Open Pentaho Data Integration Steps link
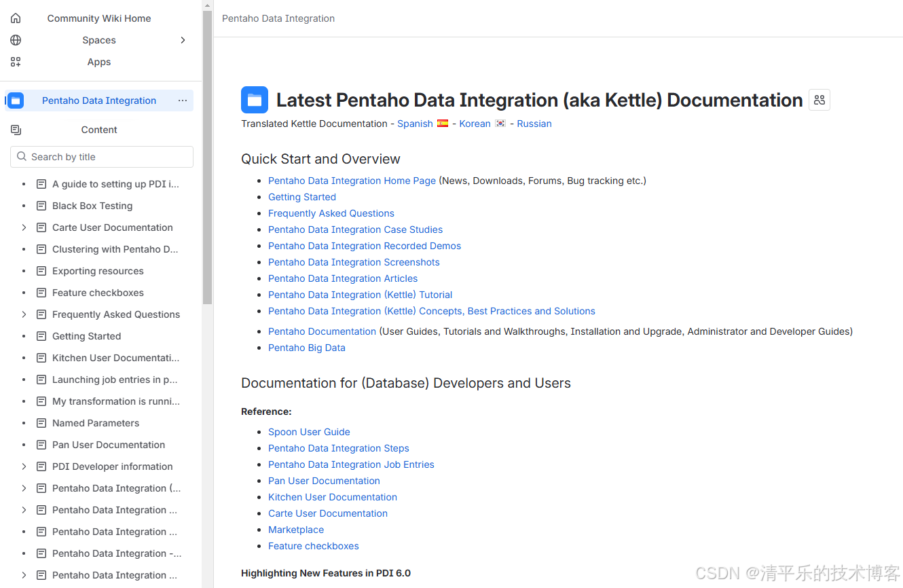 (339, 448)
